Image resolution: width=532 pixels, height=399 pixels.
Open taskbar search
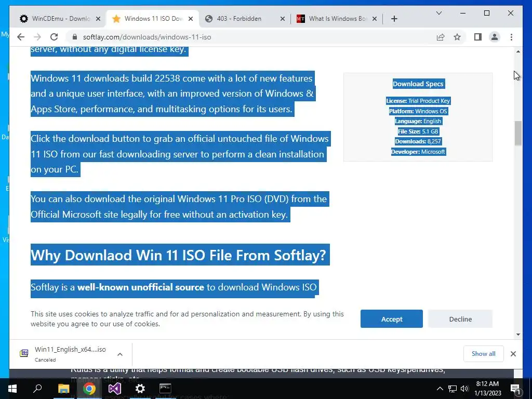[x=37, y=389]
